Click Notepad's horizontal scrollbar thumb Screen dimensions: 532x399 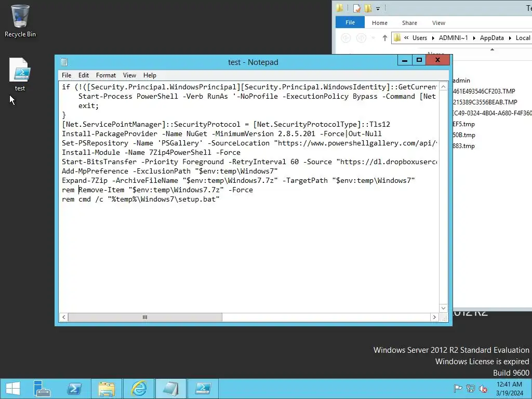click(x=145, y=317)
